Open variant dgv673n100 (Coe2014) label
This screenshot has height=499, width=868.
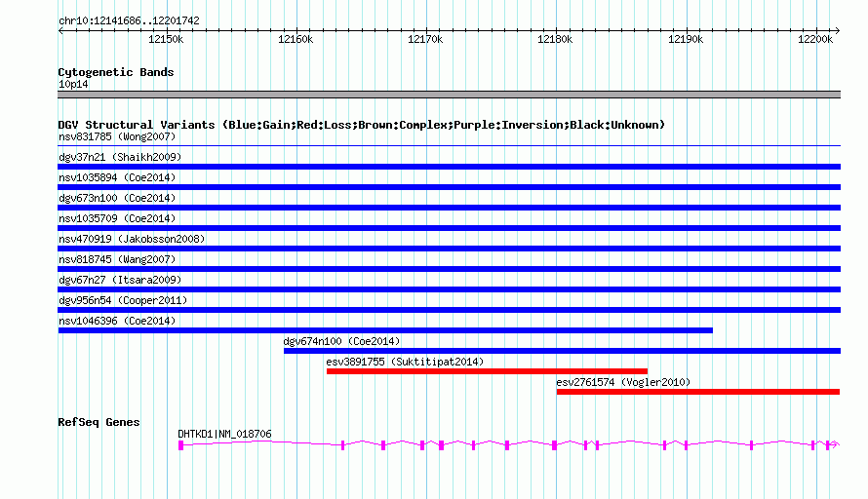click(117, 198)
